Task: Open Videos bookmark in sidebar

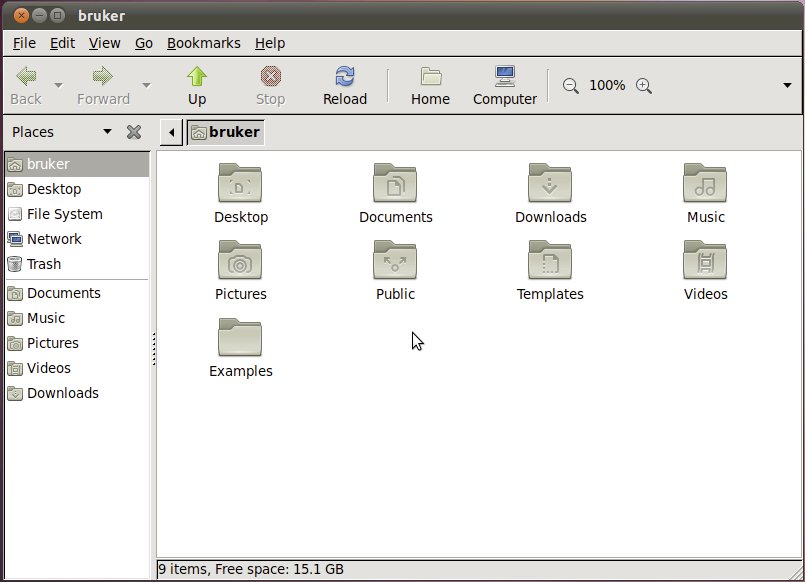Action: pos(77,368)
